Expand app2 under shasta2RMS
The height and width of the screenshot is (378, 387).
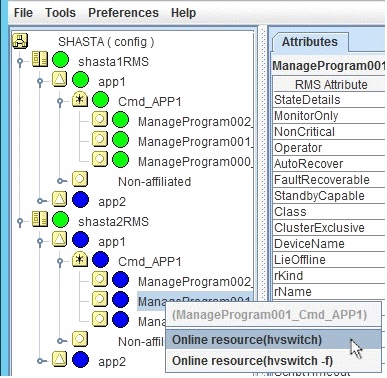pyautogui.click(x=41, y=361)
